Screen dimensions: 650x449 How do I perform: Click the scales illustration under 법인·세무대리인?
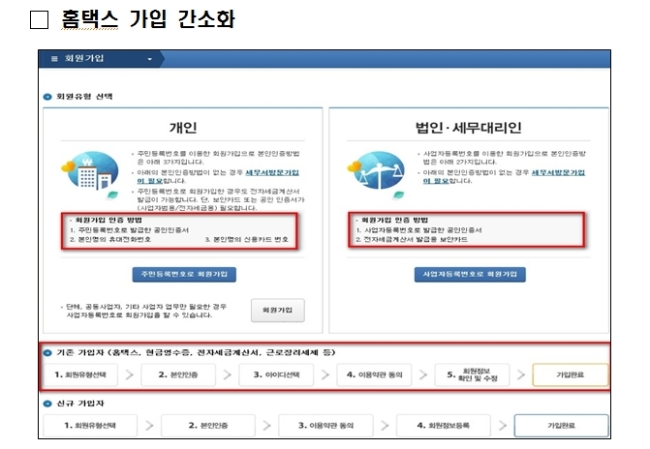coord(376,171)
